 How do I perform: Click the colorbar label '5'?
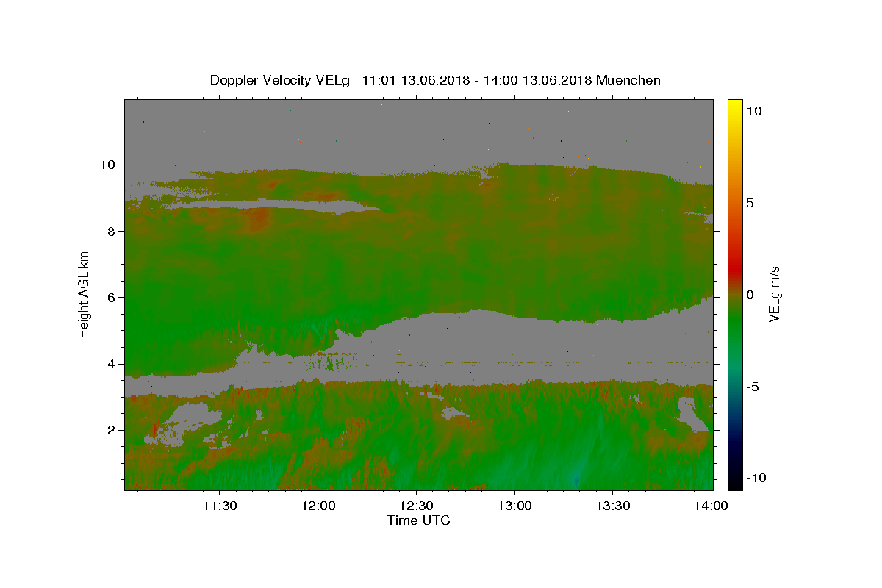pos(750,203)
